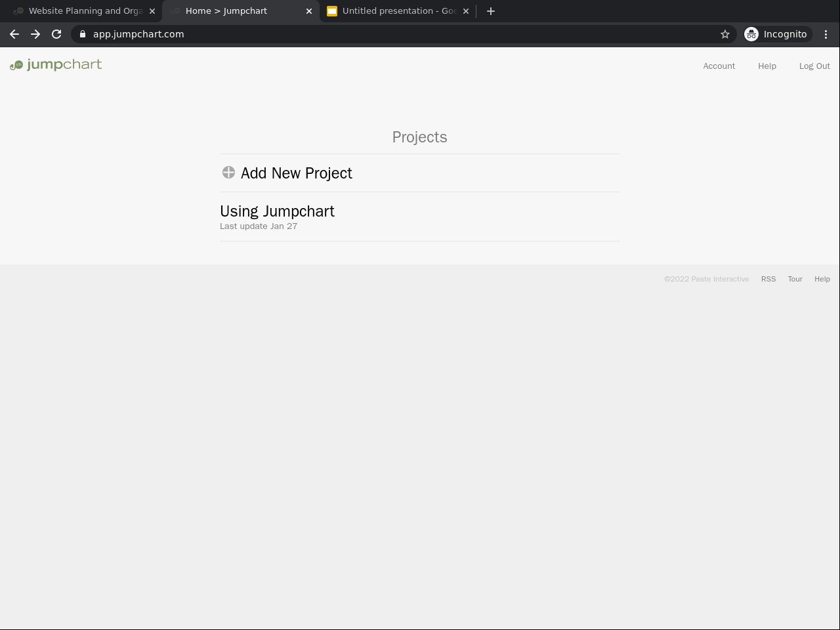Open a new browser tab
This screenshot has height=630, width=840.
tap(491, 11)
